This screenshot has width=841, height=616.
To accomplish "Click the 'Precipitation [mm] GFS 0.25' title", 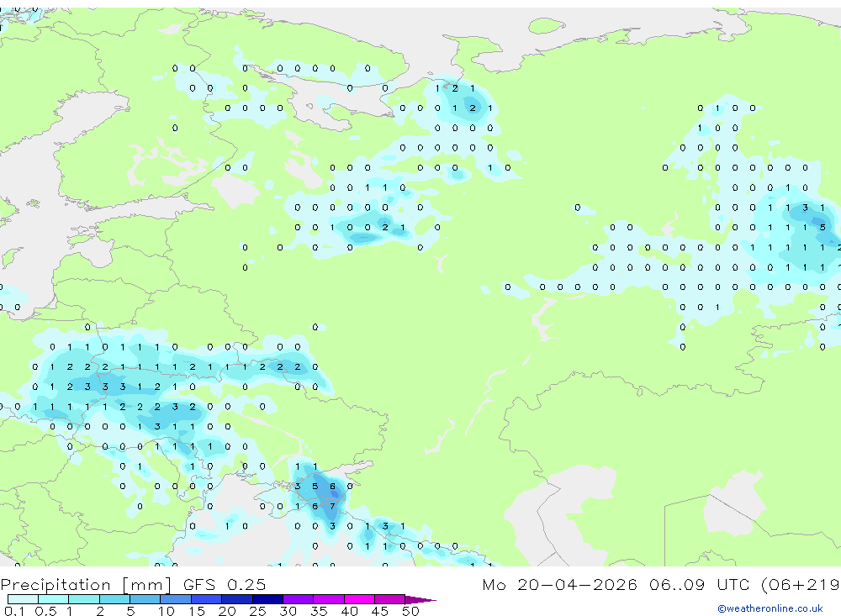I will [133, 584].
